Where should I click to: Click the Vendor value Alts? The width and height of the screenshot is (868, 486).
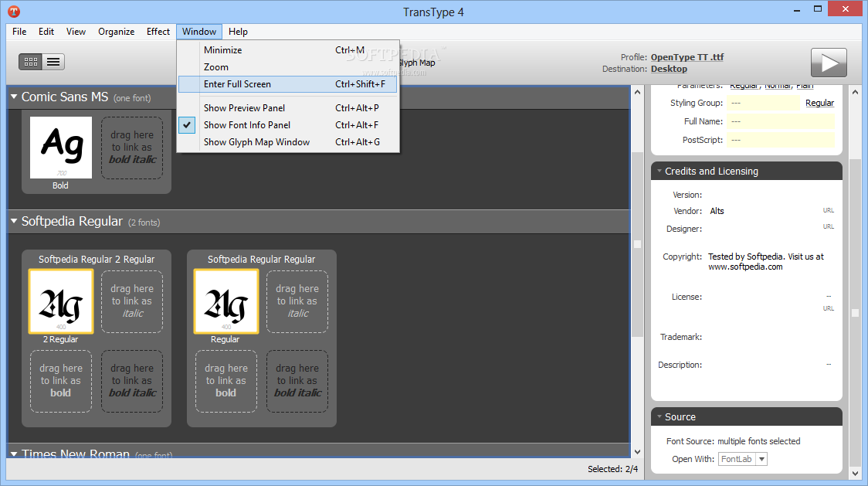(x=717, y=211)
